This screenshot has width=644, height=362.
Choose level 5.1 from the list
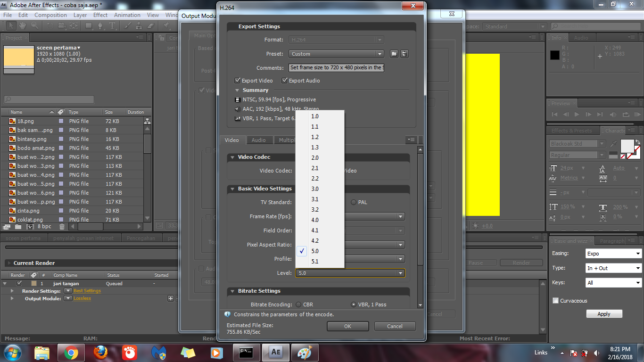coord(320,262)
